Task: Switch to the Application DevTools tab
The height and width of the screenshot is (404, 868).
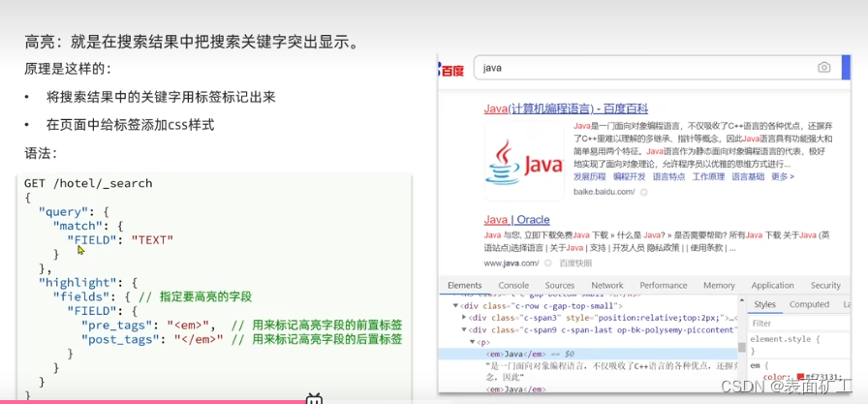Action: tap(772, 286)
